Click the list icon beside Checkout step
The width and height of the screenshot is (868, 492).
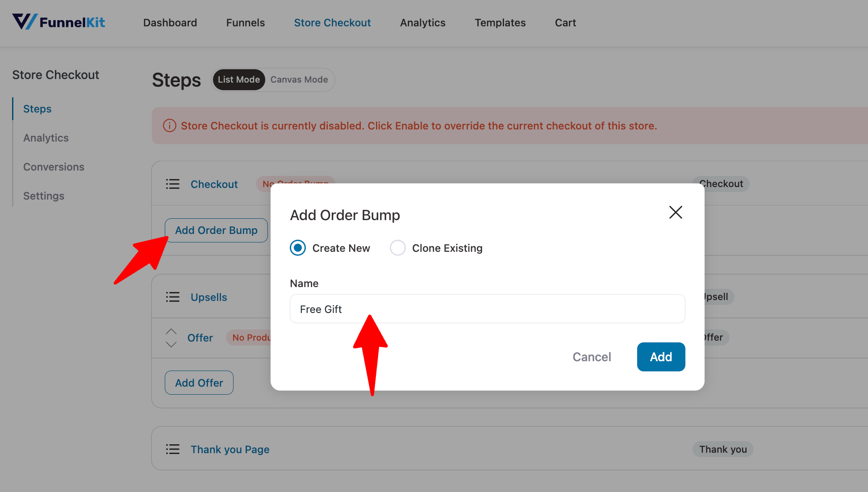pyautogui.click(x=173, y=184)
